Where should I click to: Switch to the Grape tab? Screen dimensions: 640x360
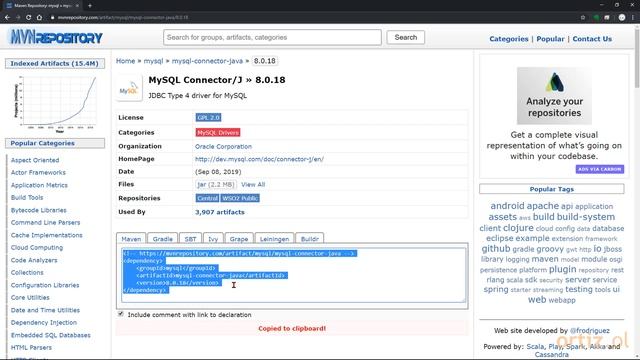point(239,239)
